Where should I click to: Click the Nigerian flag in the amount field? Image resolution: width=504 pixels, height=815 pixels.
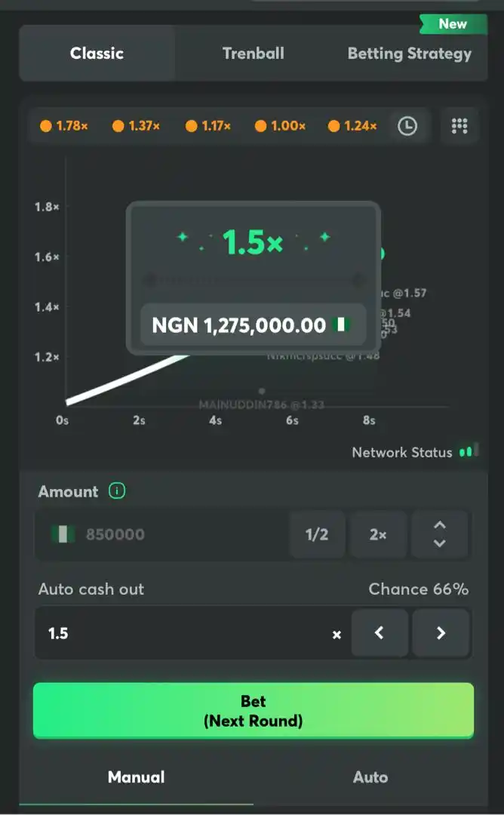(x=63, y=534)
